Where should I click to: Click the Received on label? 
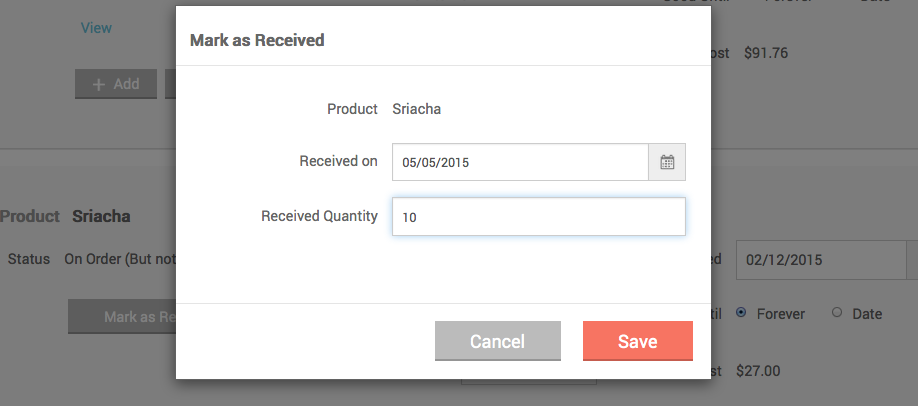(338, 161)
